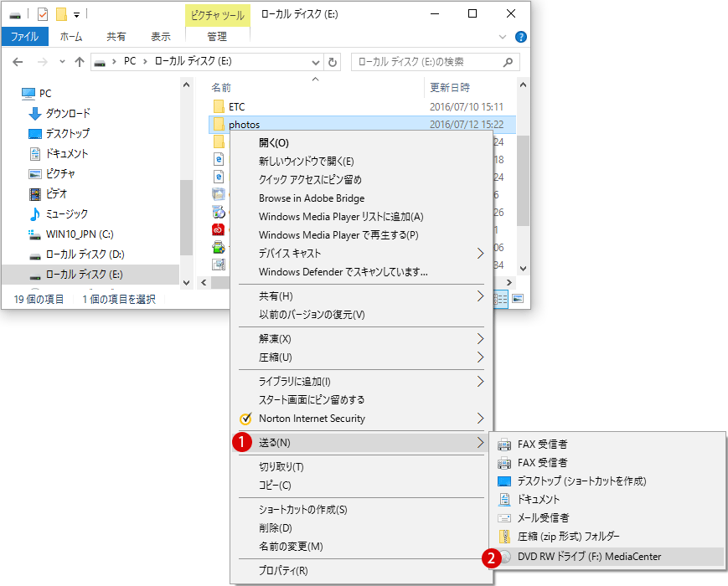Image resolution: width=728 pixels, height=586 pixels.
Task: Open ダウンロード in the navigation pane
Action: [68, 113]
